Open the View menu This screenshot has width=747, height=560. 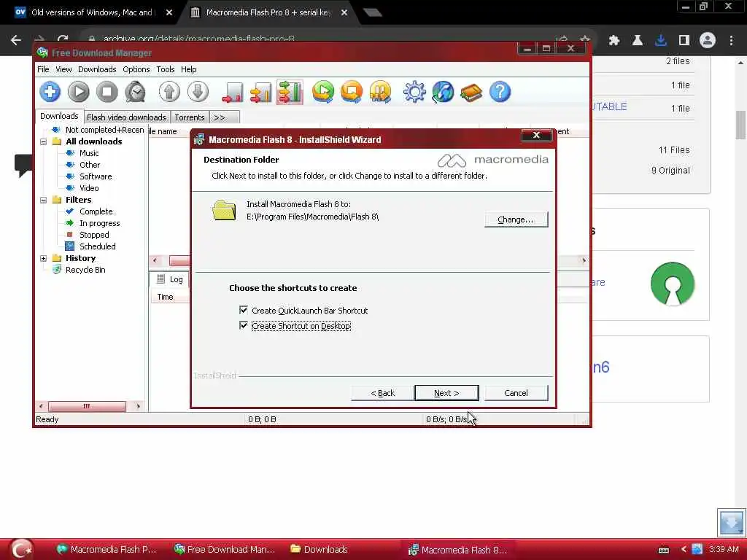(63, 69)
